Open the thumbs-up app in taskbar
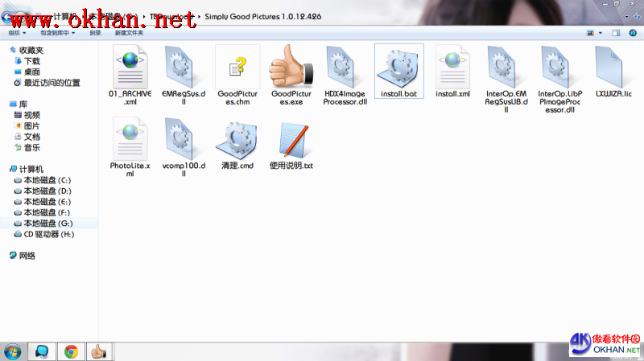Viewport: 644px width, 361px height. coord(99,351)
